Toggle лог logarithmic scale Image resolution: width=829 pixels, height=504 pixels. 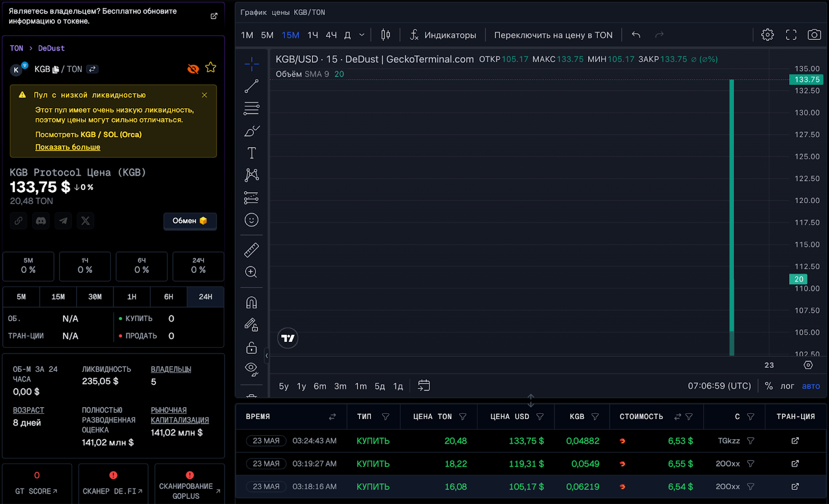(x=788, y=386)
